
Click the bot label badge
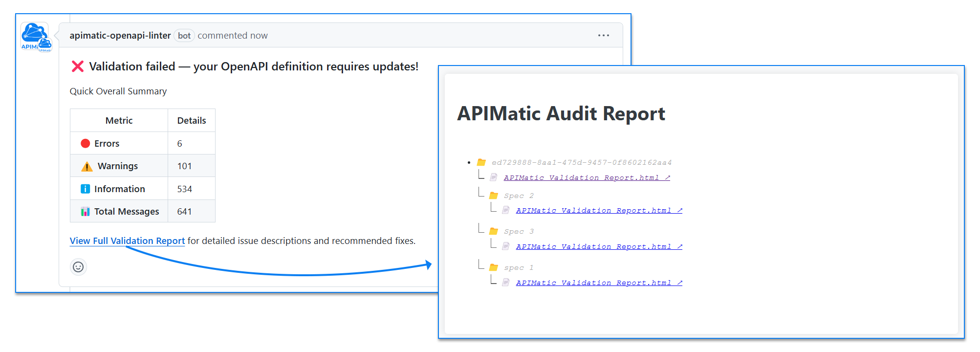pyautogui.click(x=184, y=35)
